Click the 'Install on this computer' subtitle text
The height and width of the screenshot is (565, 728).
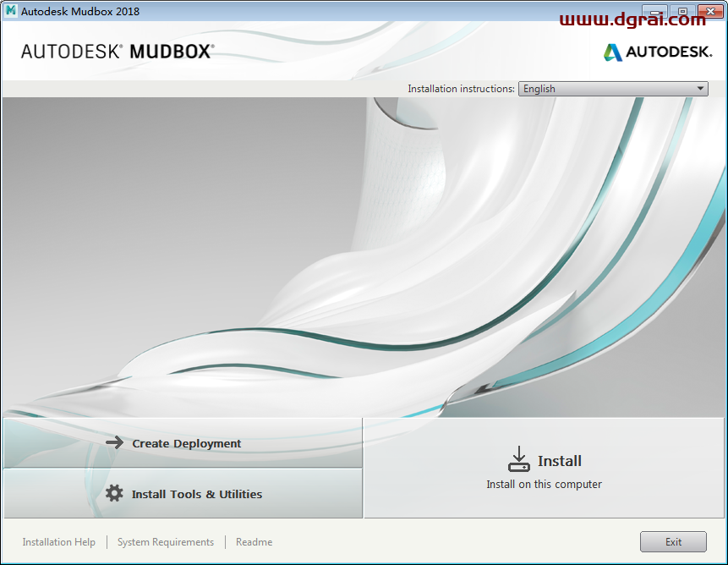(545, 484)
